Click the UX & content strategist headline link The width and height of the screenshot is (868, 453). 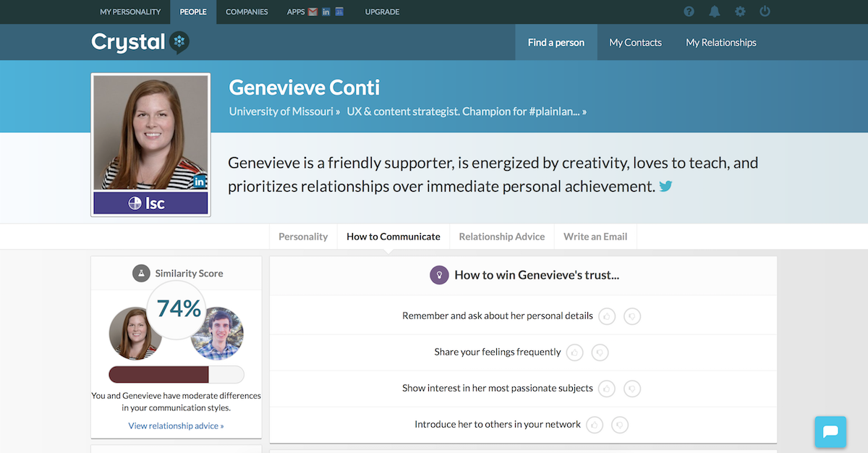[x=467, y=111]
